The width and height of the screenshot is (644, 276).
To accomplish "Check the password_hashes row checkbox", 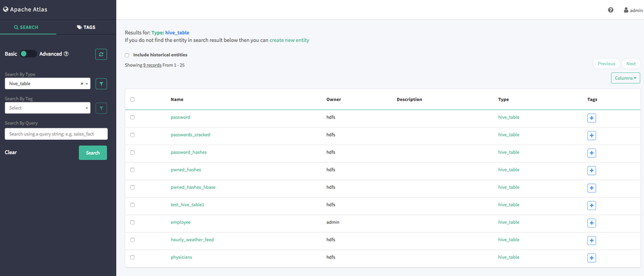I will [132, 152].
